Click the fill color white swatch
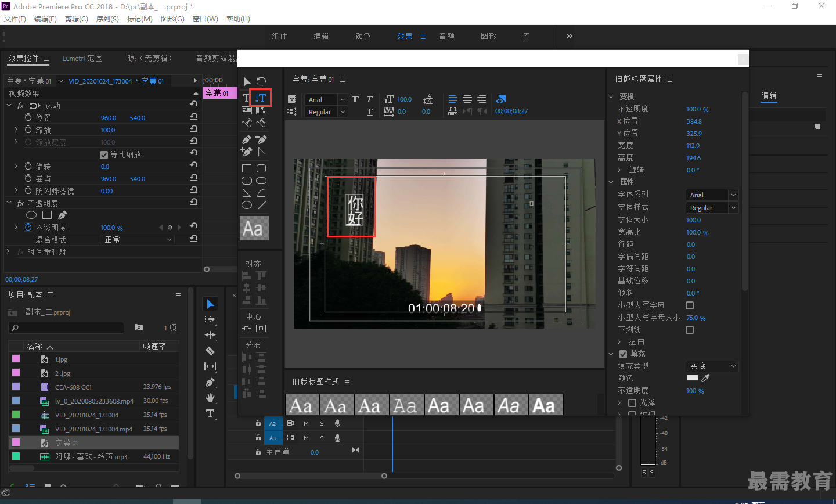836x504 pixels. click(x=693, y=378)
